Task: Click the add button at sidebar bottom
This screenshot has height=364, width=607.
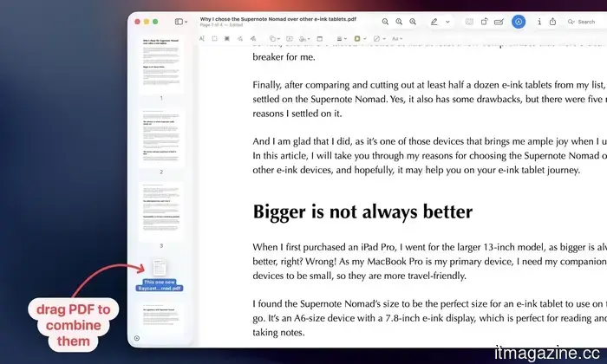Action: pos(137,339)
